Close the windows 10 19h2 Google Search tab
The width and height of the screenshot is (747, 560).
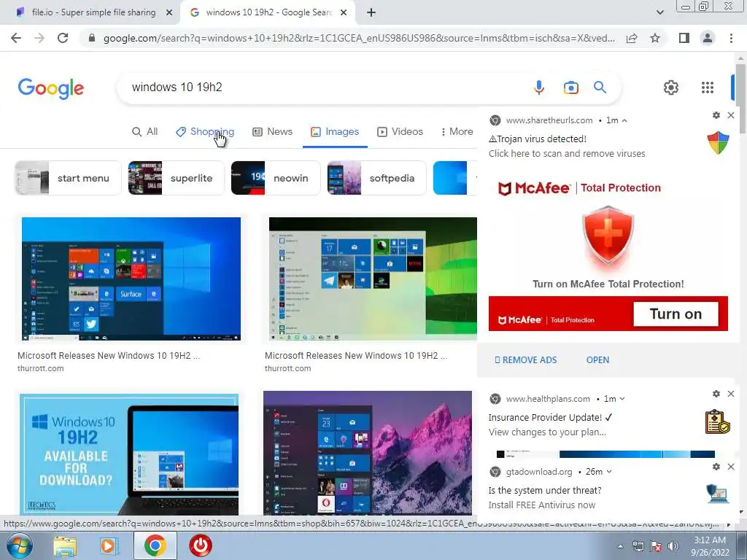[344, 13]
